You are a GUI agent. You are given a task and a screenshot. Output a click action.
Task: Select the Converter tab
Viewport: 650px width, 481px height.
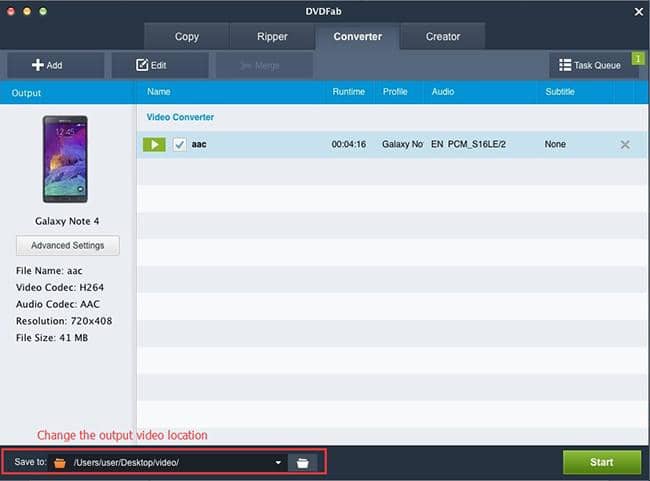(x=357, y=36)
